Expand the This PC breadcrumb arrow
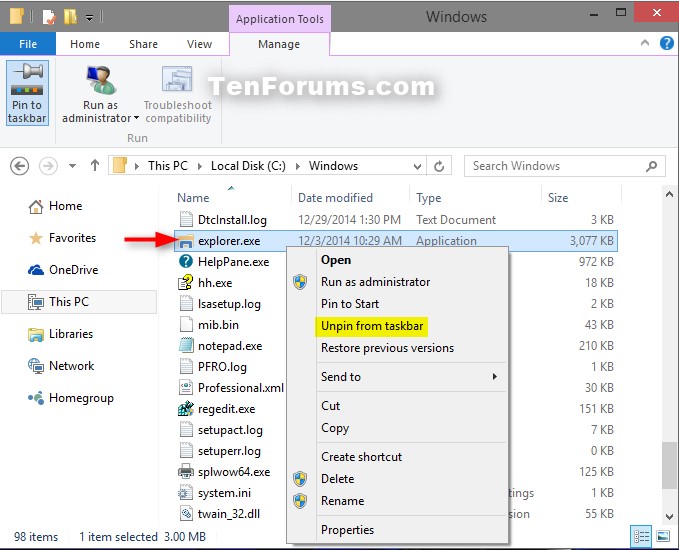Viewport: 679px width, 550px height. pos(200,166)
